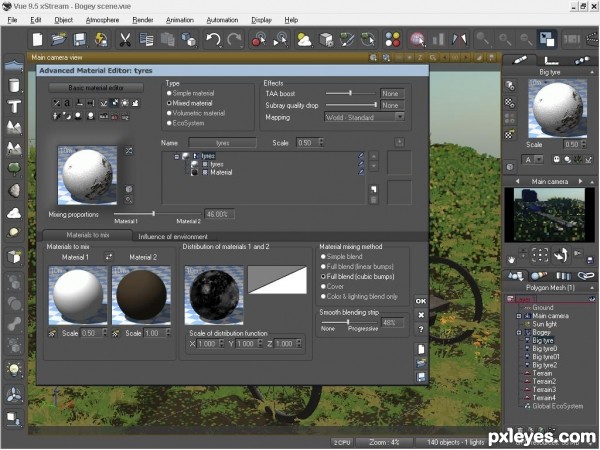The width and height of the screenshot is (600, 450).
Task: Click the Basic material editor button
Action: tap(96, 88)
